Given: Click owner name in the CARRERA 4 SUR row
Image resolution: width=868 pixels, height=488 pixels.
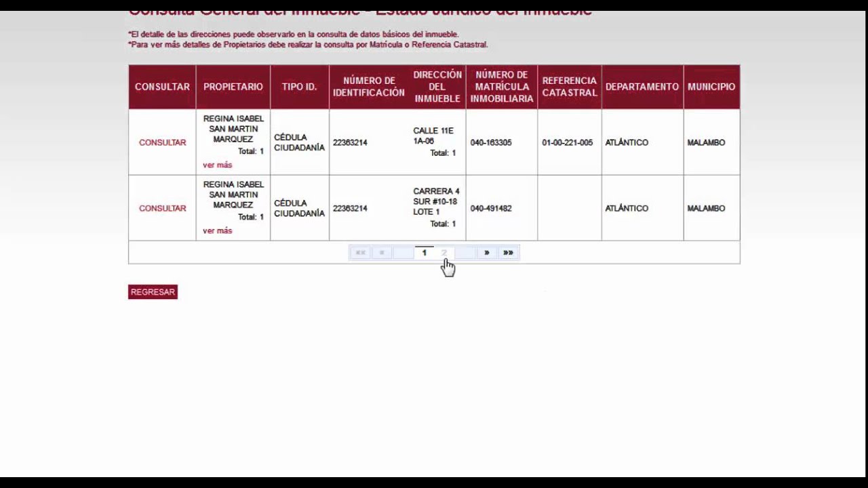Looking at the screenshot, I should click(233, 195).
